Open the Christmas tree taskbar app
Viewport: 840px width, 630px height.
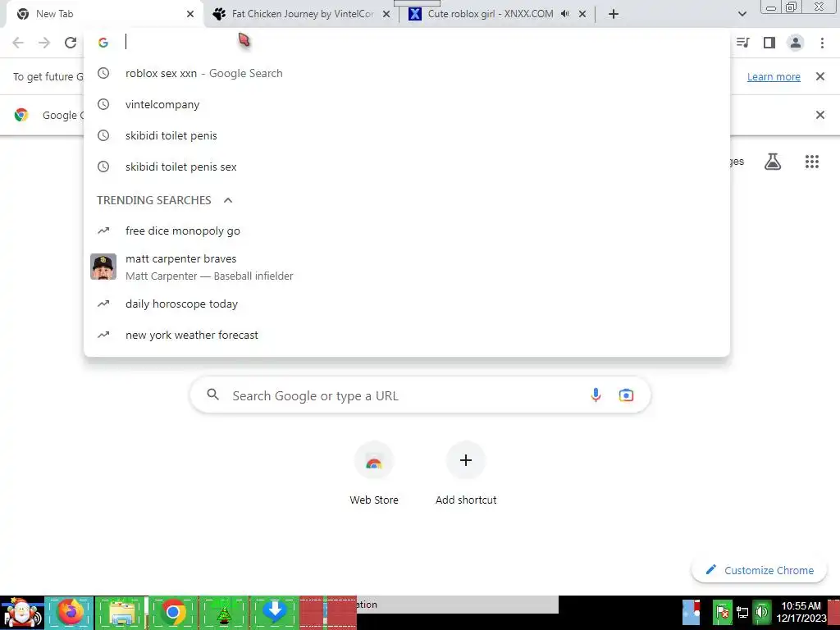click(x=223, y=612)
